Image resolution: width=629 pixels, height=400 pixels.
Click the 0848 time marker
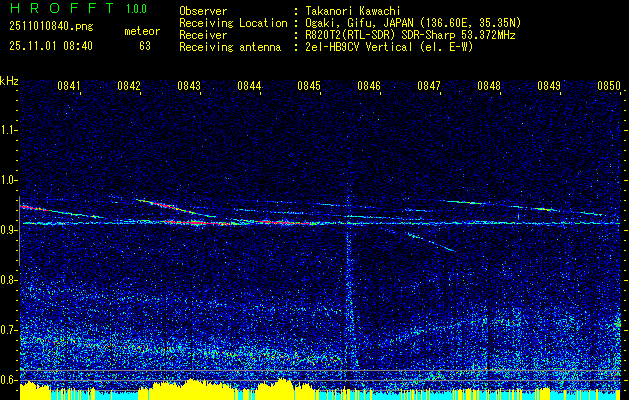[489, 85]
